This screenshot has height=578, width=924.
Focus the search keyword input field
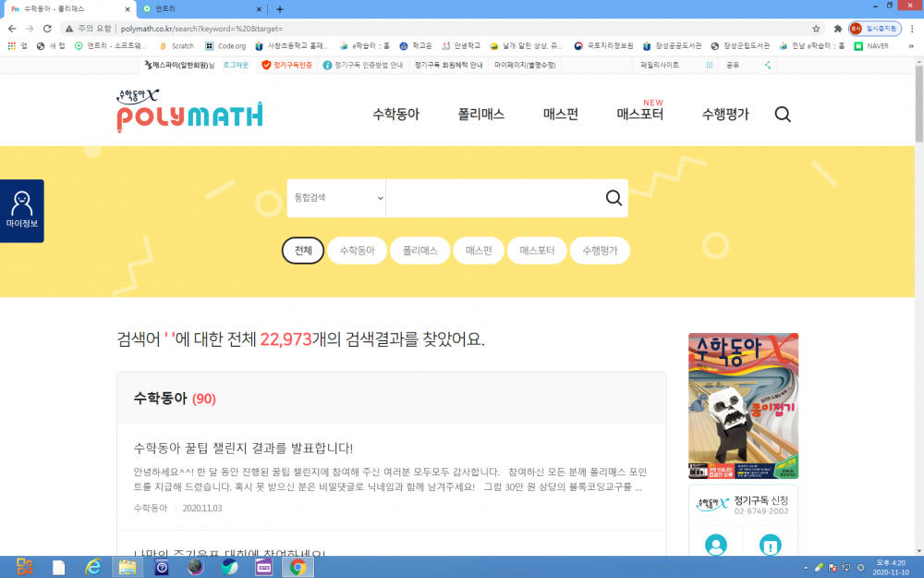(493, 198)
